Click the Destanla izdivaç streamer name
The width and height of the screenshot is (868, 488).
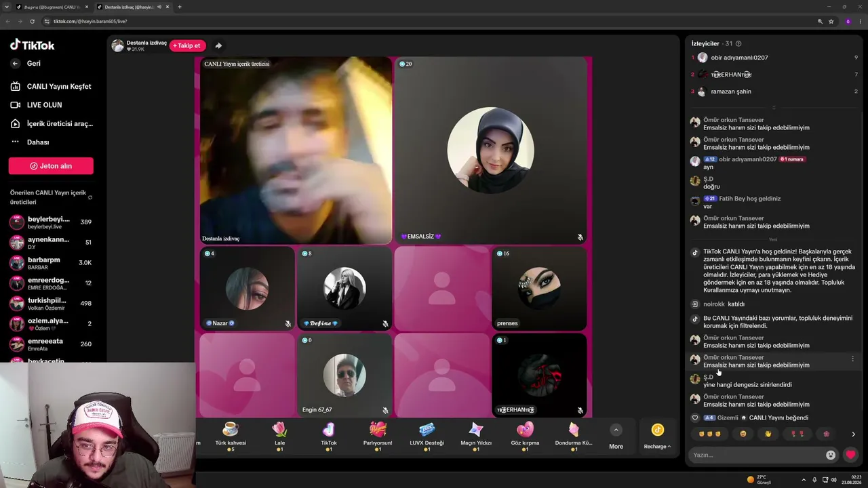point(146,43)
